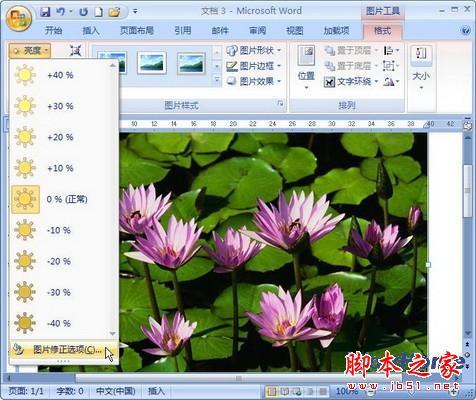
Task: Open 图片修正选项 picture correction options
Action: (x=63, y=350)
